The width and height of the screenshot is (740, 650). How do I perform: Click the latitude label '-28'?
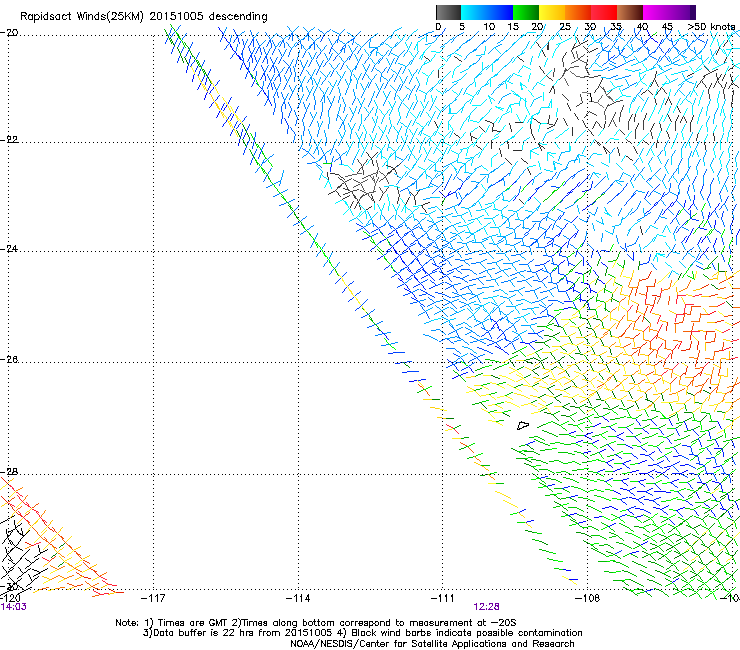(x=9, y=472)
